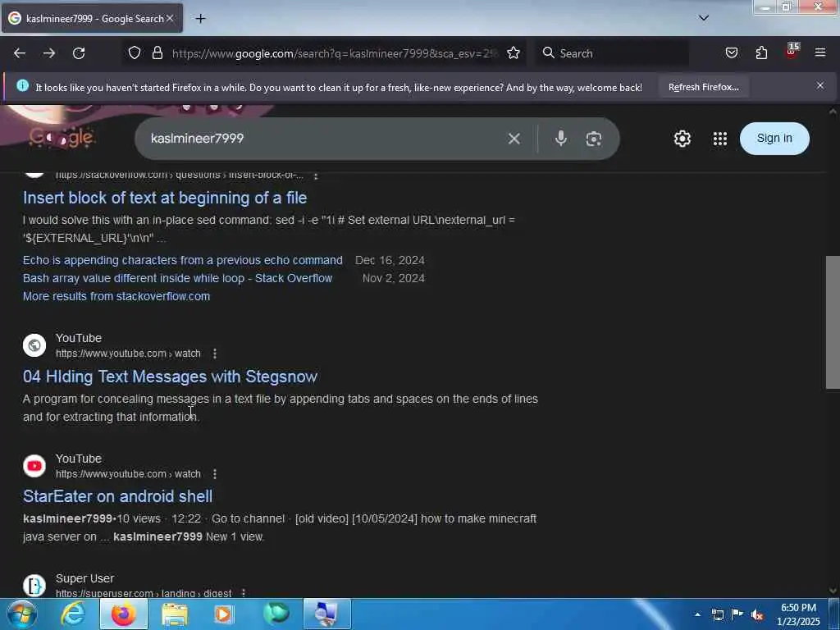
Task: Open the Google doodle logo
Action: point(62,137)
